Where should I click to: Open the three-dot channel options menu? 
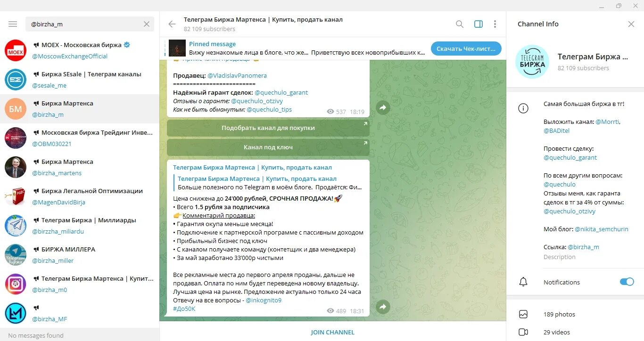point(495,24)
